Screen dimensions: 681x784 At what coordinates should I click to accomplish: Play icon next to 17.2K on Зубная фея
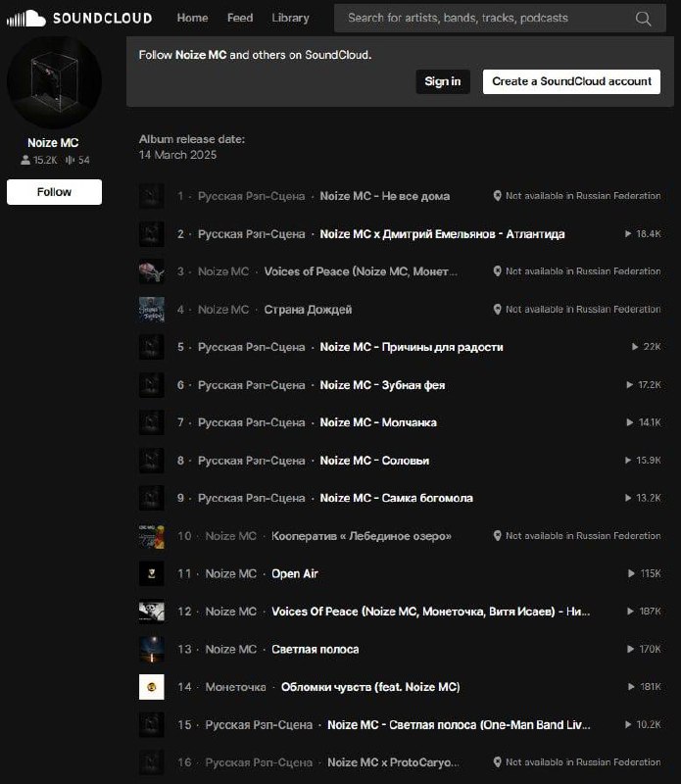630,384
